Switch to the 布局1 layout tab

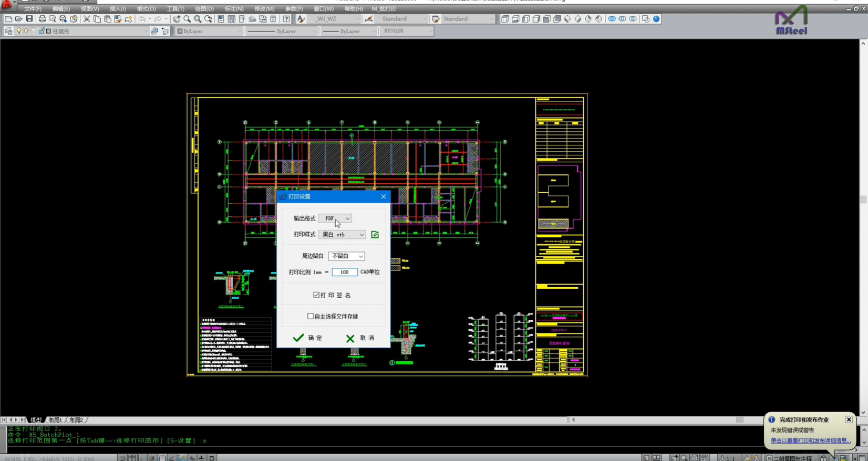point(55,420)
